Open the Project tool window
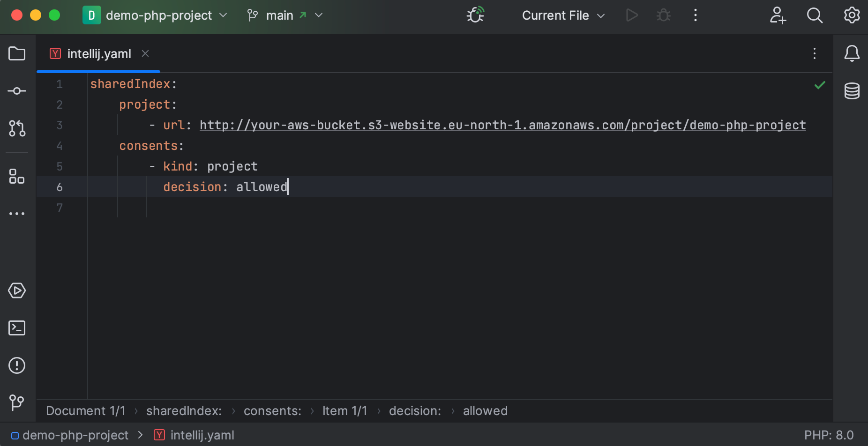 17,53
